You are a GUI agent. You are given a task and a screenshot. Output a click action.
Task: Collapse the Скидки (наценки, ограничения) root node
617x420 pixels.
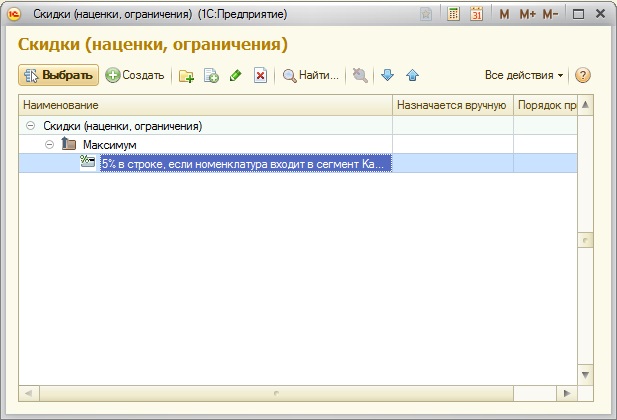tap(31, 126)
